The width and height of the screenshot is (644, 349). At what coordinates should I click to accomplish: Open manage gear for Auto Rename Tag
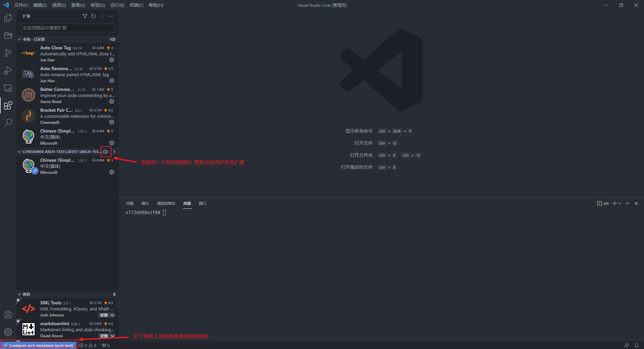tap(112, 81)
